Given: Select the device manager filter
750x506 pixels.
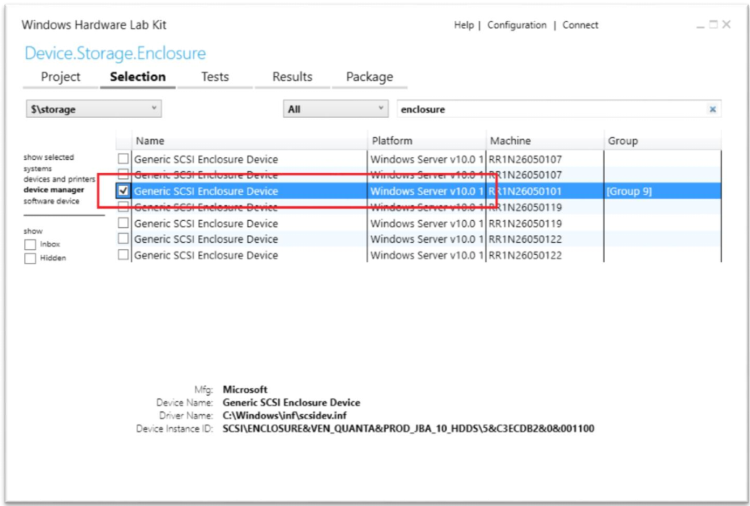Looking at the screenshot, I should (54, 190).
